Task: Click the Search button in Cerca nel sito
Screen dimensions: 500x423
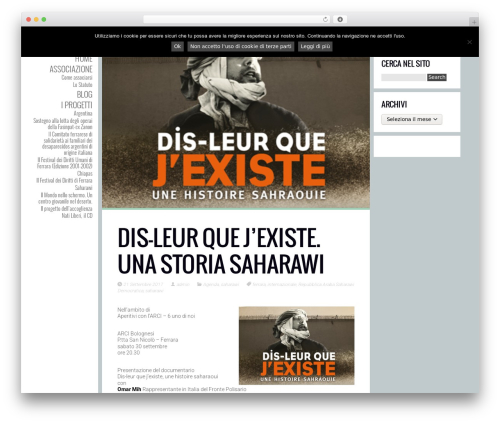Action: [437, 77]
